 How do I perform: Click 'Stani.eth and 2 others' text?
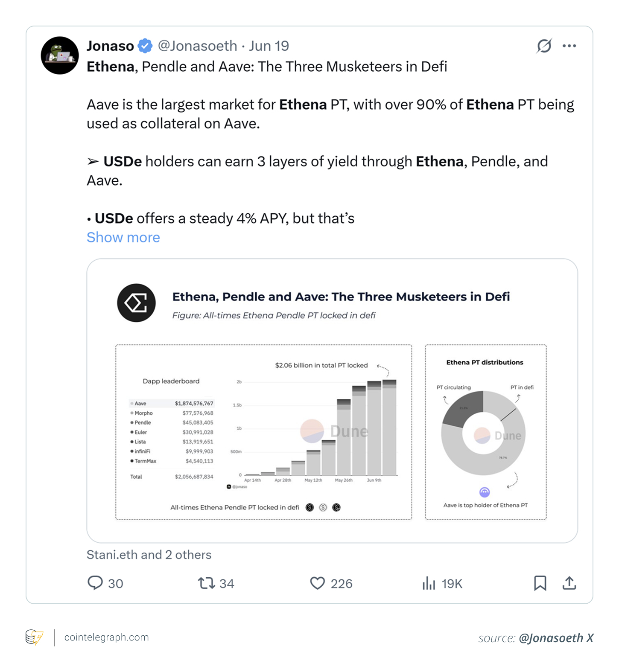[149, 555]
